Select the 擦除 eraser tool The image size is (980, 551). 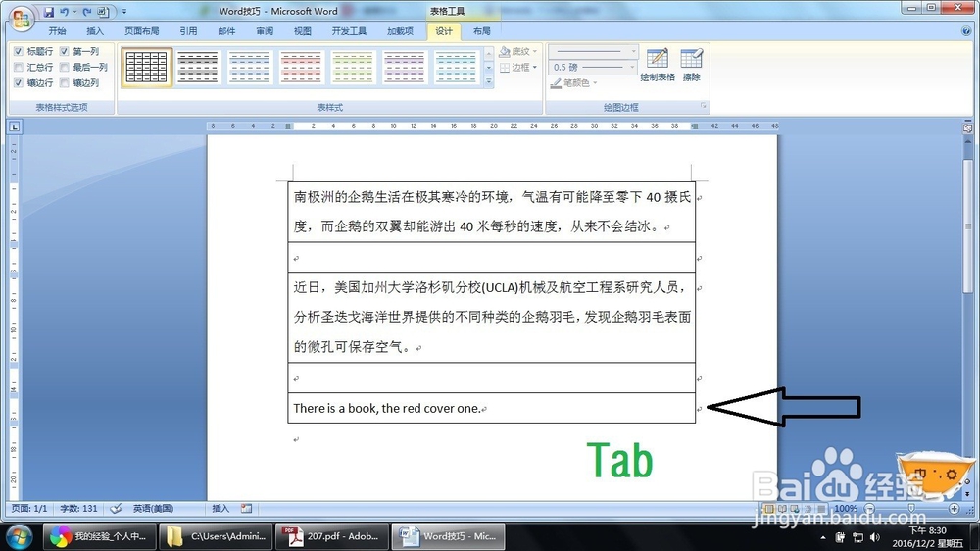click(692, 65)
